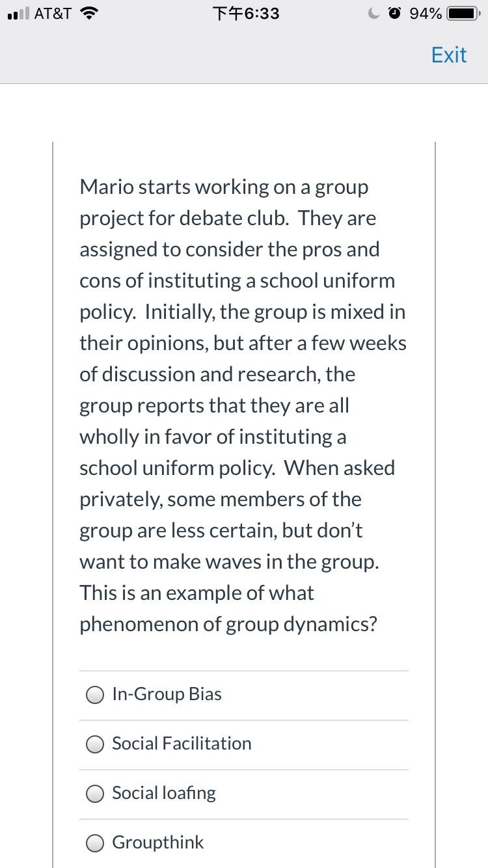The image size is (488, 868).
Task: Tap the In-Group Bias answer label
Action: pyautogui.click(x=167, y=694)
